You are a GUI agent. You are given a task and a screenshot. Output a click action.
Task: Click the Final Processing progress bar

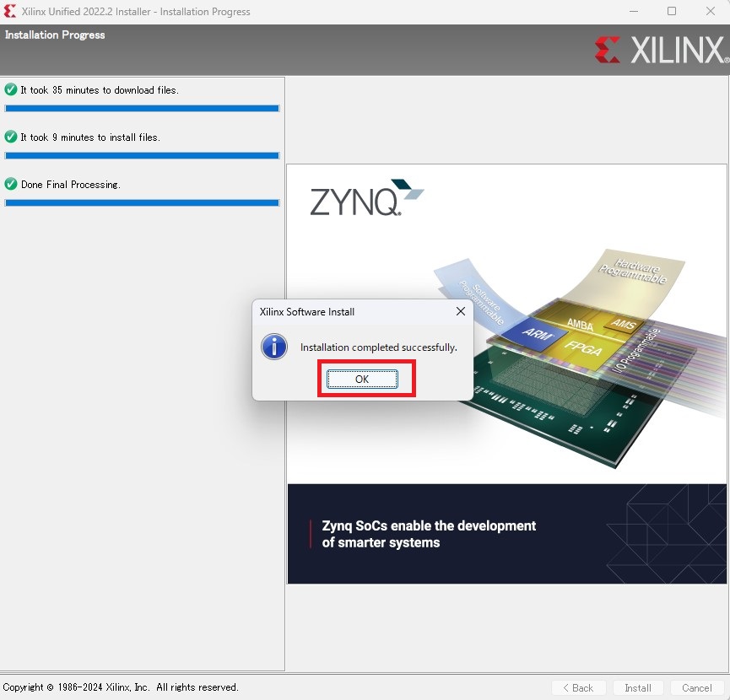pyautogui.click(x=142, y=202)
